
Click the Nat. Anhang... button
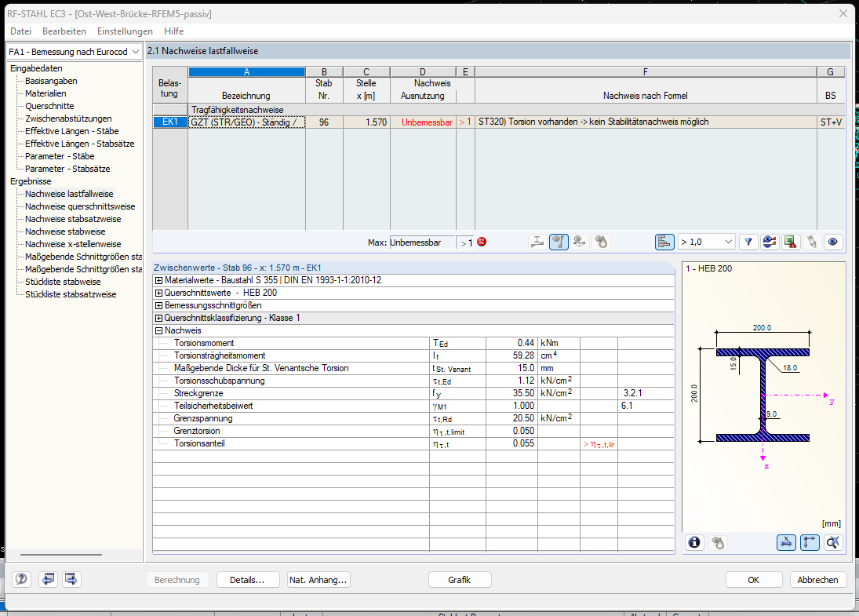(318, 580)
